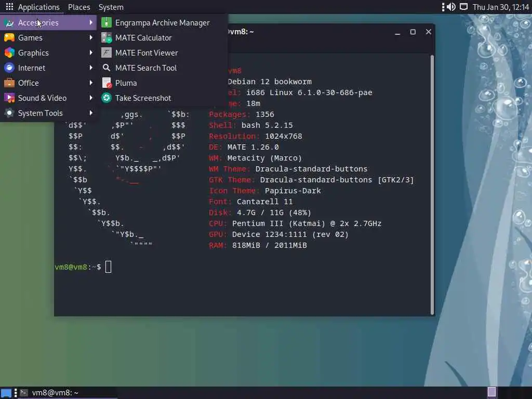
Task: Click the Sound & Video icon
Action: pos(9,98)
